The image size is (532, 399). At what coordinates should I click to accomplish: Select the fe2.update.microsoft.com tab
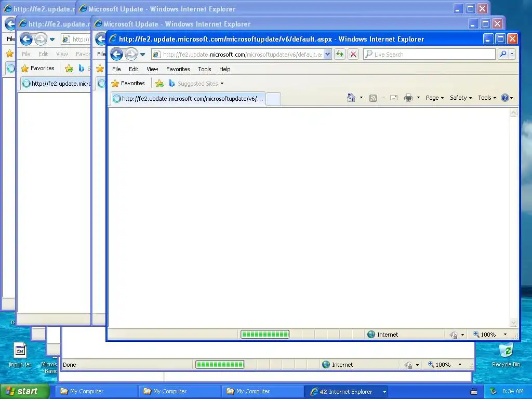(x=188, y=99)
